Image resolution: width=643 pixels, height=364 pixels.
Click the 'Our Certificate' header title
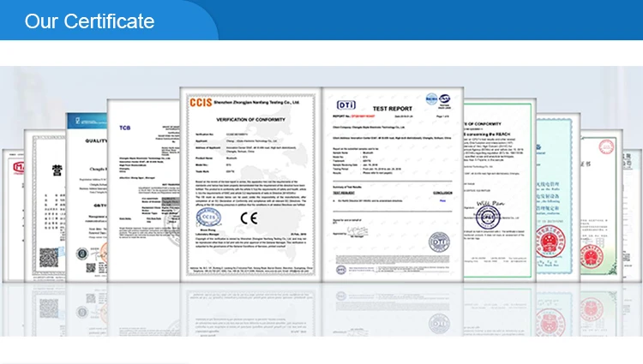[x=89, y=21]
